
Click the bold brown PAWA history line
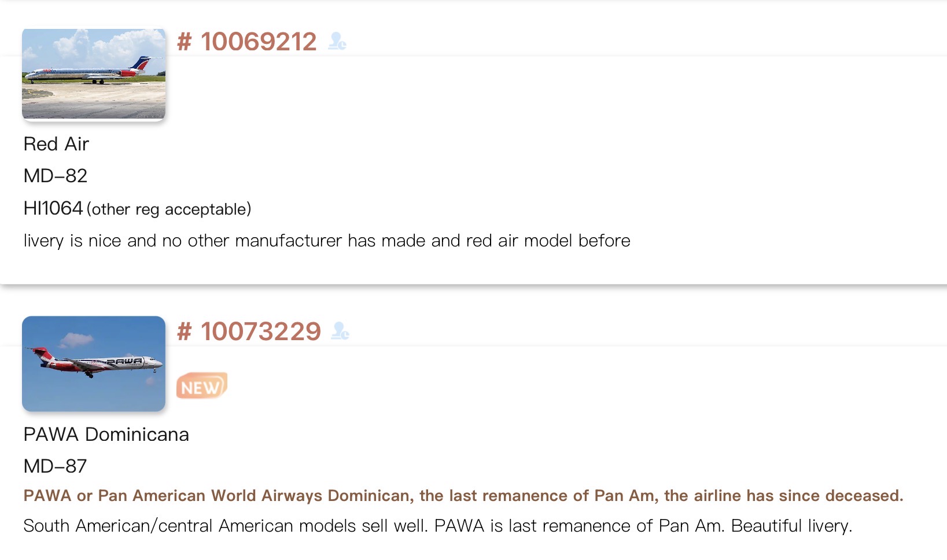coord(463,496)
